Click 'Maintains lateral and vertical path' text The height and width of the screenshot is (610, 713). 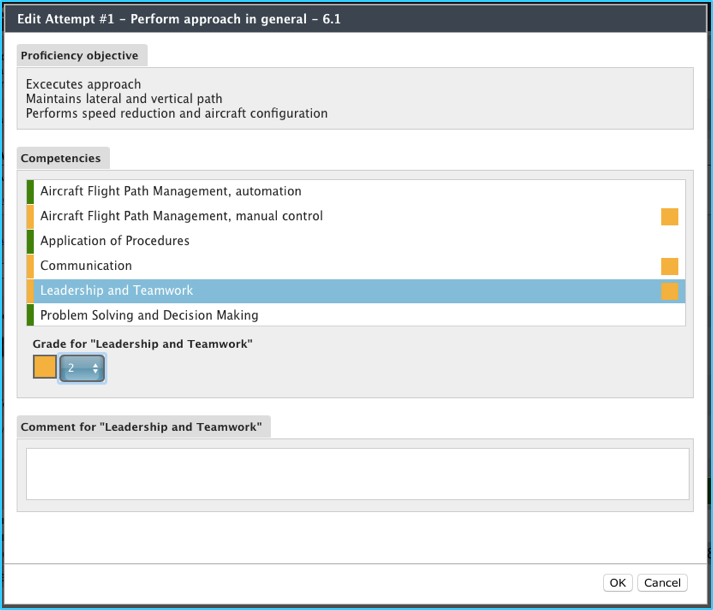click(124, 99)
